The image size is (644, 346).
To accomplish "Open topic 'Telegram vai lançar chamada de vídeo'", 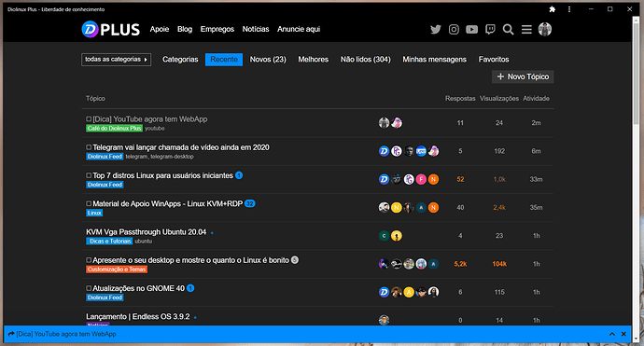I will (x=181, y=147).
